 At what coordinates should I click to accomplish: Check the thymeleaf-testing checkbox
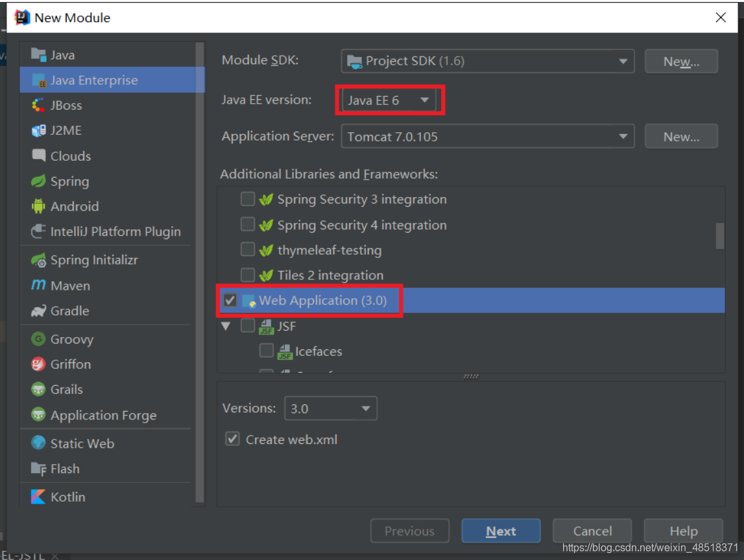pos(248,249)
